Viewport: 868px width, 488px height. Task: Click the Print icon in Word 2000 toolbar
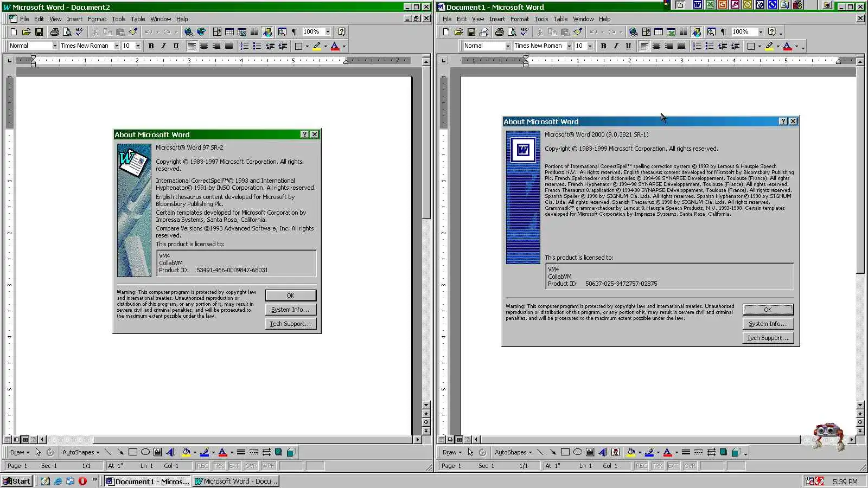tap(499, 32)
